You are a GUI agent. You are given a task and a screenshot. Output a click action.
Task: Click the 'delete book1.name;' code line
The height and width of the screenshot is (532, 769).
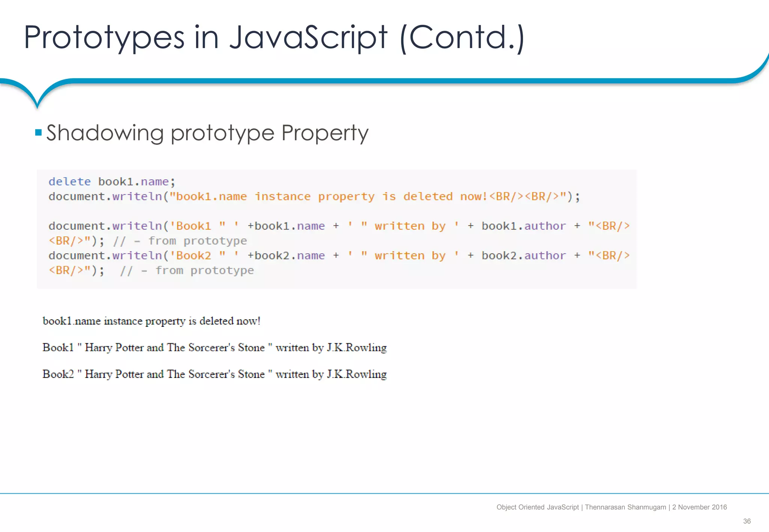tap(112, 182)
